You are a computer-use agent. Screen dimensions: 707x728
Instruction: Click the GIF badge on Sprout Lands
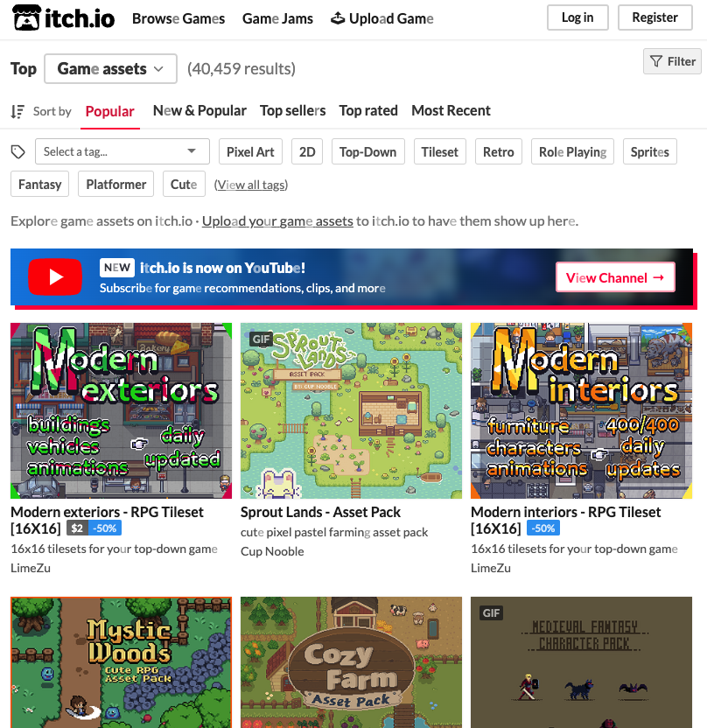[x=261, y=339]
